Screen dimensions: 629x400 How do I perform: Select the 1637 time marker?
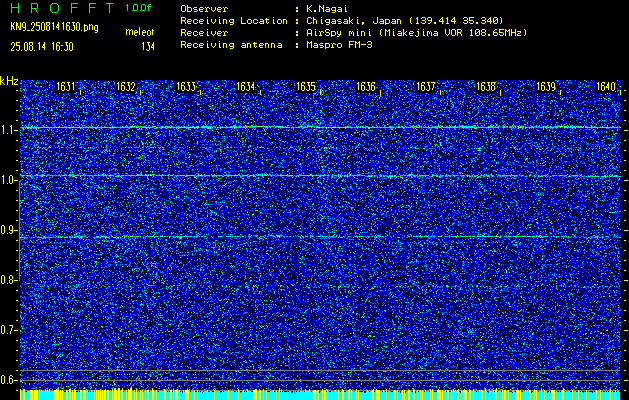click(x=426, y=87)
